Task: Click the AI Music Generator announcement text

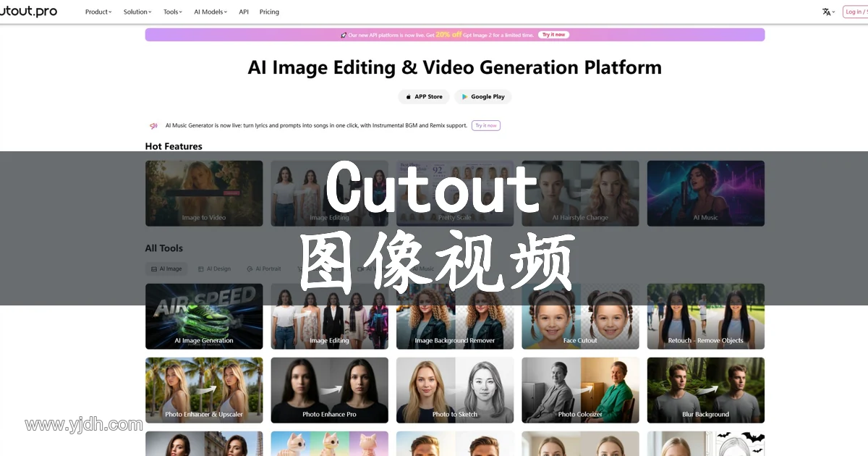Action: pos(316,125)
